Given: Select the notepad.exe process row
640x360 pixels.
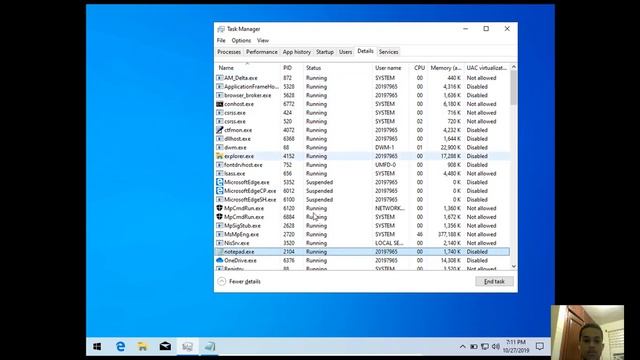Looking at the screenshot, I should [x=362, y=251].
